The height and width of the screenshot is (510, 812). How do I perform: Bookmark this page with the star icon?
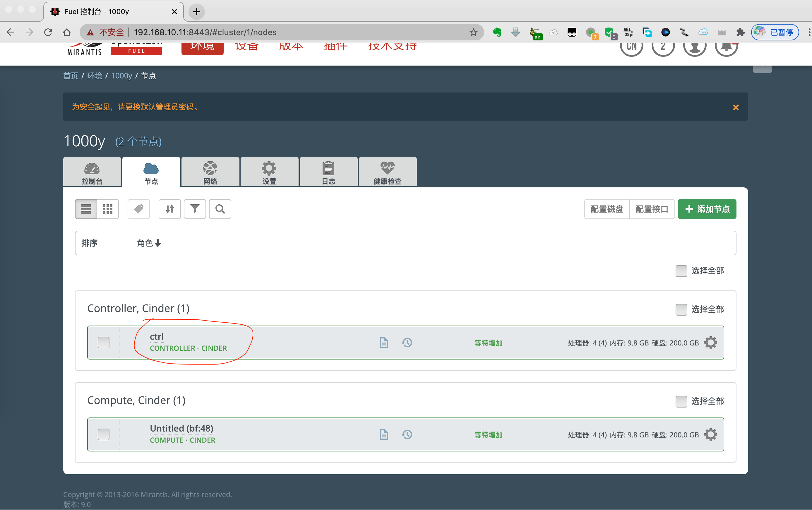(473, 32)
